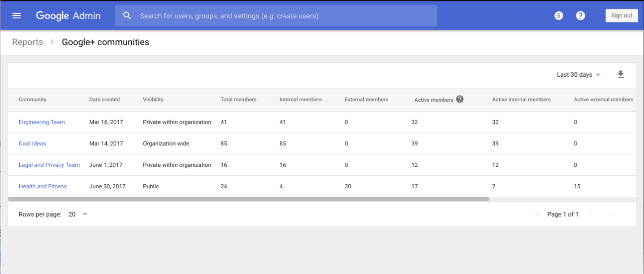Screen dimensions: 644x274
Task: Select the June 1, 2017 date cell
Action: point(106,165)
